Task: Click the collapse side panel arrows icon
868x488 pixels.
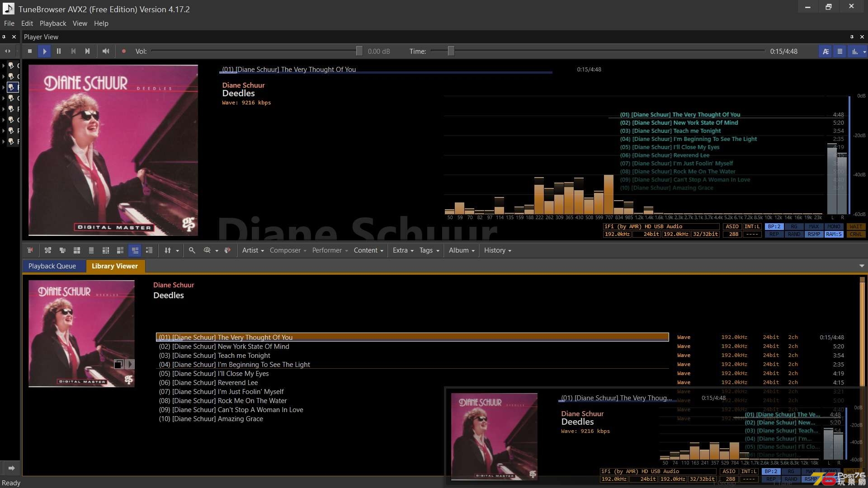Action: [8, 52]
